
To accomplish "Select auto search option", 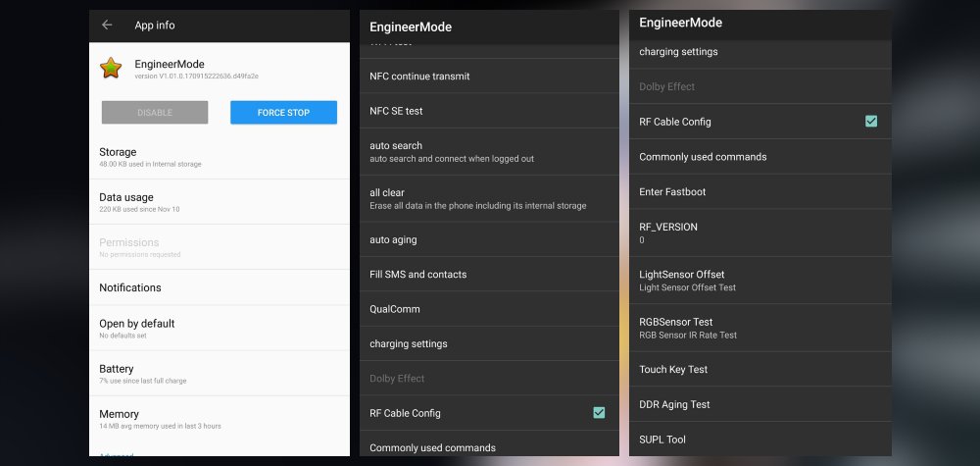I will click(x=489, y=151).
